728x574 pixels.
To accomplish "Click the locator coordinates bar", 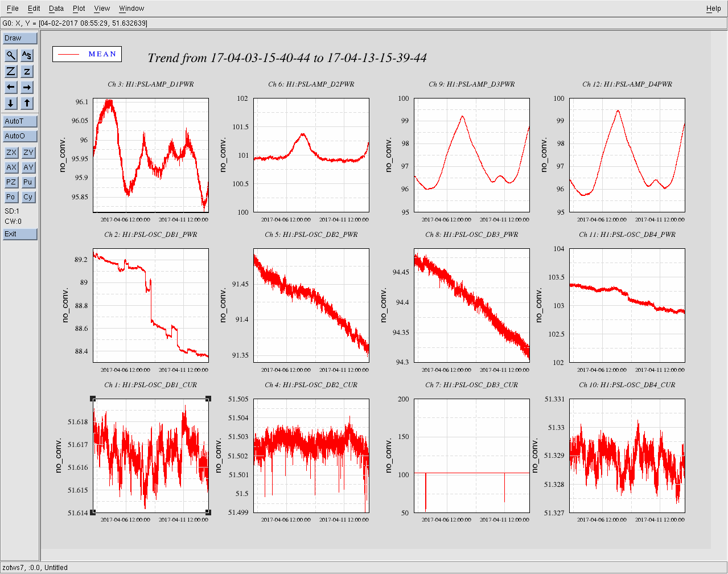I will click(x=364, y=23).
